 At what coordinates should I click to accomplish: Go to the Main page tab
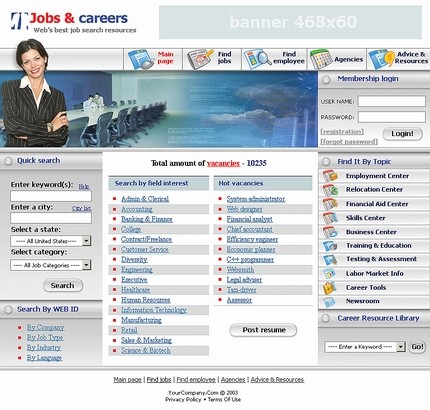153,59
